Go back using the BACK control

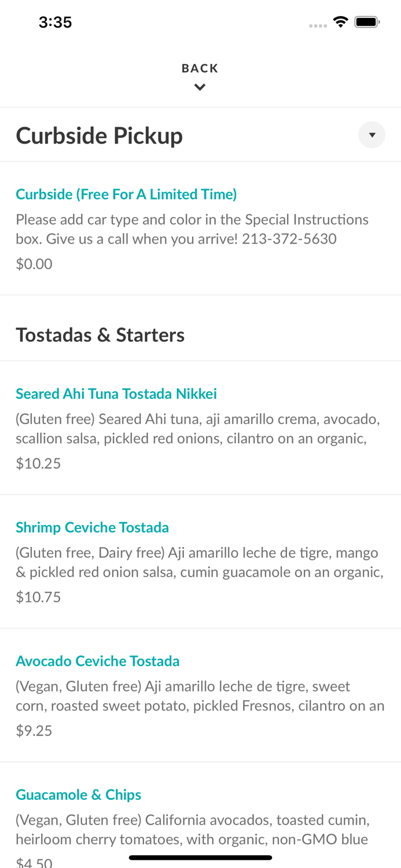pos(200,68)
